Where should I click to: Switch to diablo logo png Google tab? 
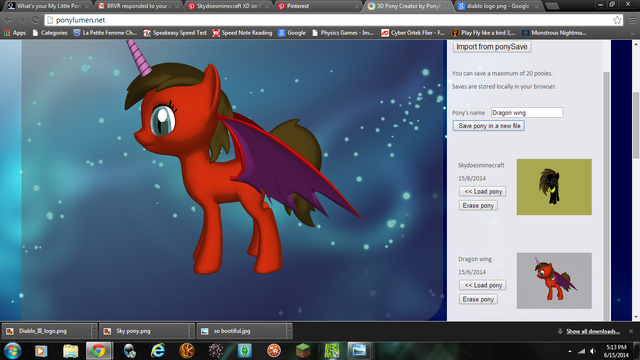pyautogui.click(x=498, y=6)
